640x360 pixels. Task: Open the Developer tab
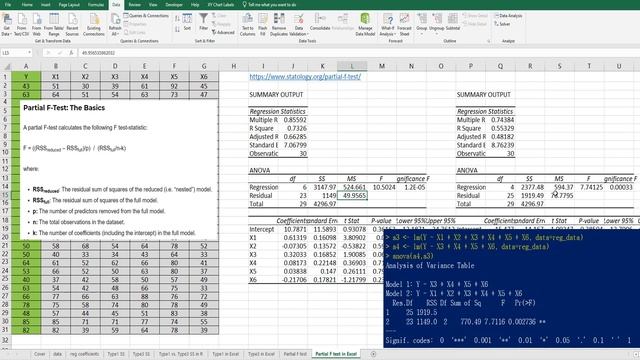[174, 4]
